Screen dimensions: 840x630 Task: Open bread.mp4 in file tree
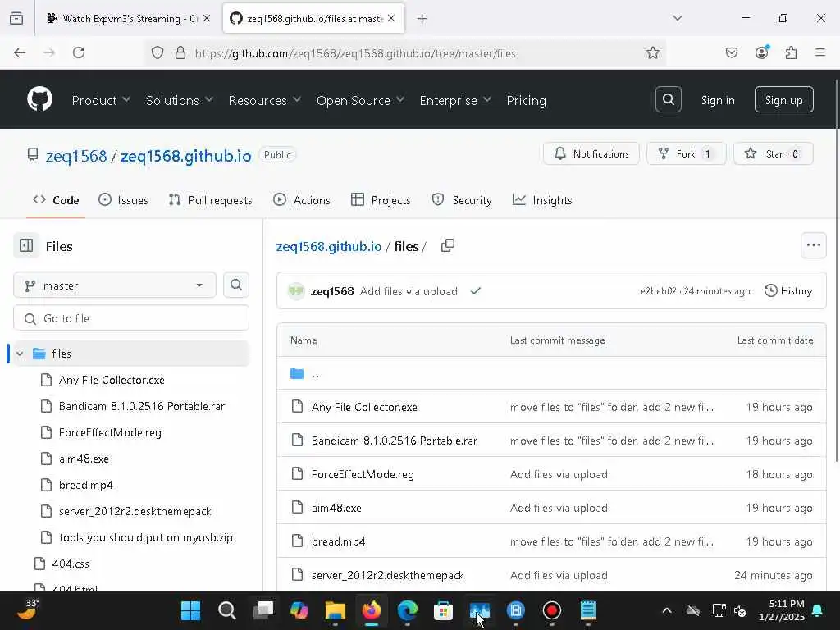85,485
